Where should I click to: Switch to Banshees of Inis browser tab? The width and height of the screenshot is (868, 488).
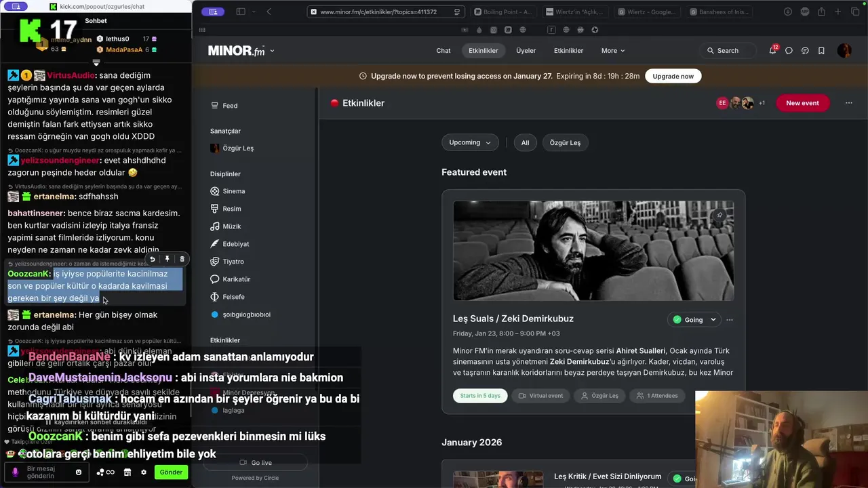719,12
